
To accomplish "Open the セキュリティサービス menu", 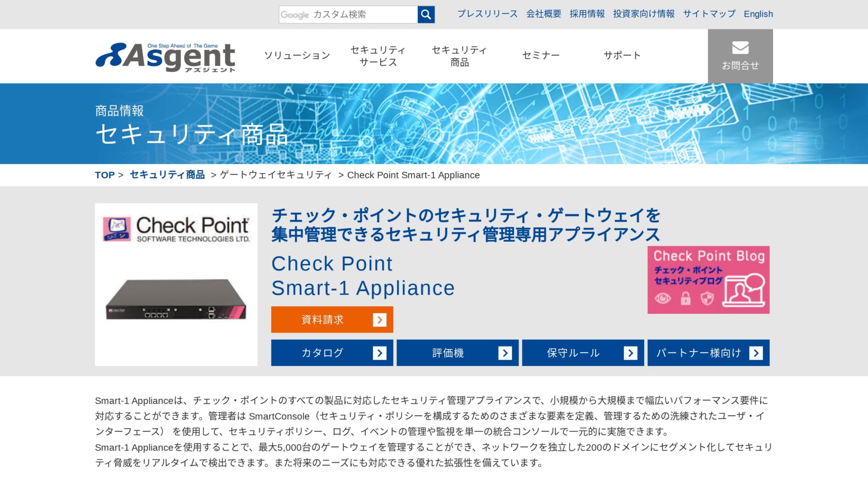I will click(378, 56).
